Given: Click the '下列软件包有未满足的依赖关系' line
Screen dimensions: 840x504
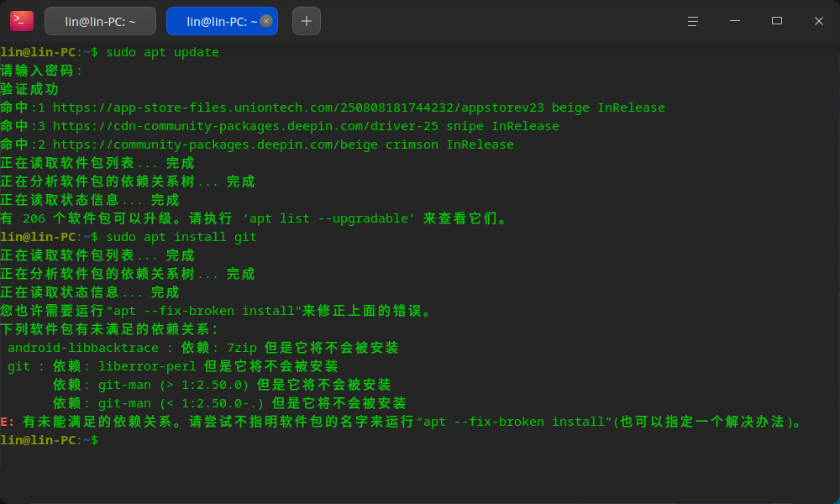Looking at the screenshot, I should tap(109, 329).
